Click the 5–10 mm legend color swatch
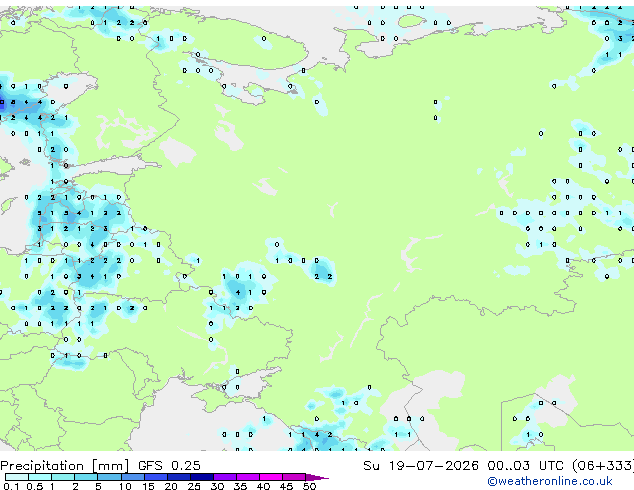634x490 pixels. click(x=109, y=477)
